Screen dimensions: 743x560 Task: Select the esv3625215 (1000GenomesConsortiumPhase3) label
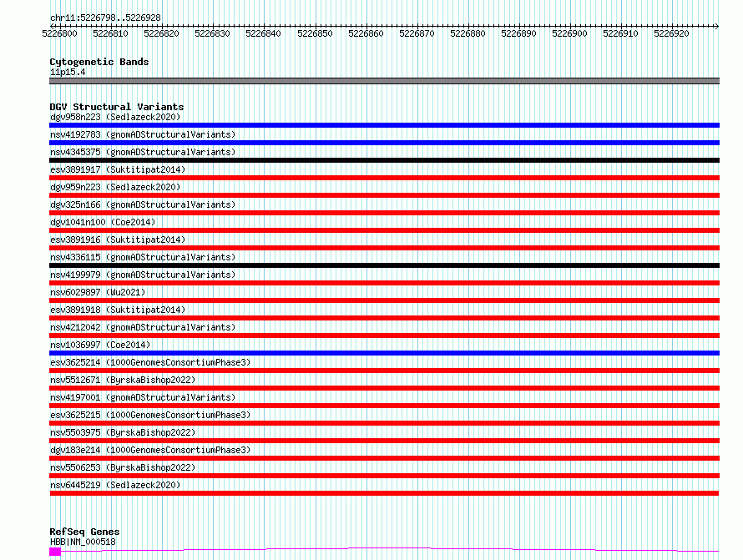[150, 415]
